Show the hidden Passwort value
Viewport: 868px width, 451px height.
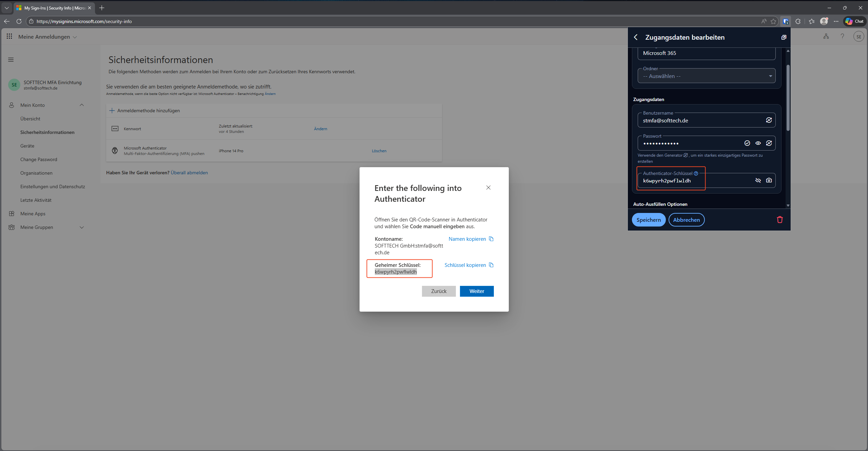coord(758,143)
